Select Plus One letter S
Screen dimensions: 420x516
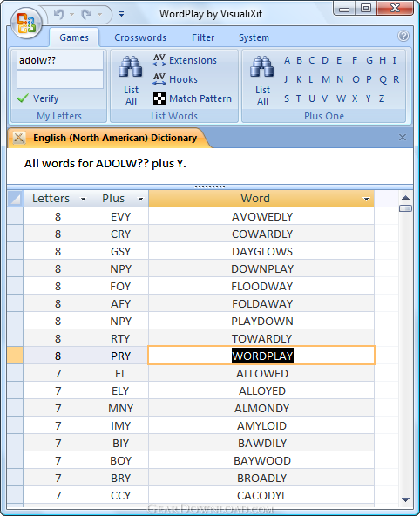pyautogui.click(x=287, y=98)
